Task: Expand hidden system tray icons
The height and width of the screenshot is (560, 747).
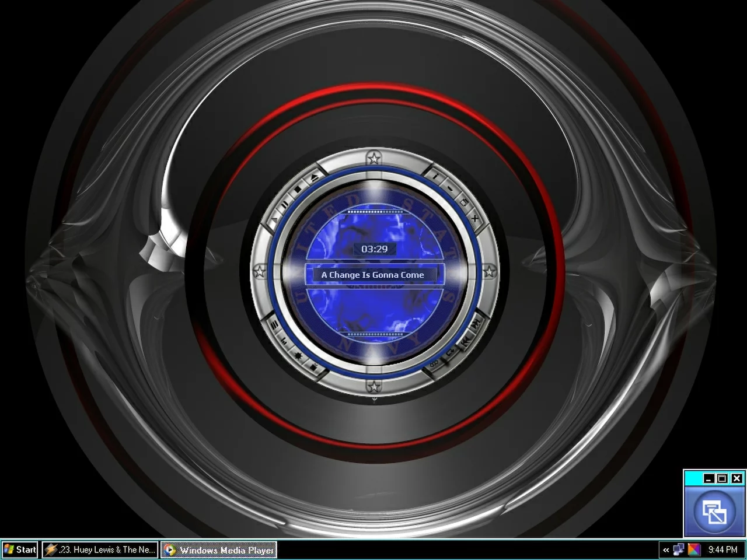Action: [x=666, y=549]
